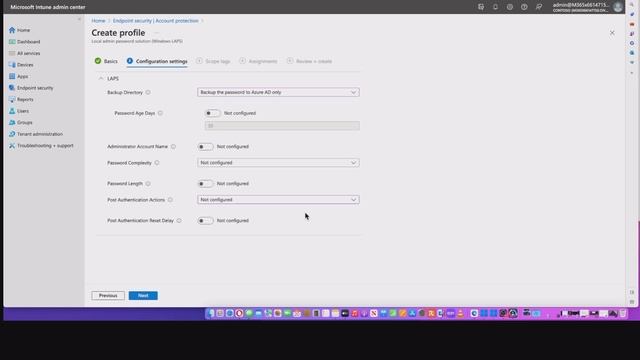The width and height of the screenshot is (640, 360).
Task: Click the Create profile heading
Action: pyautogui.click(x=118, y=33)
